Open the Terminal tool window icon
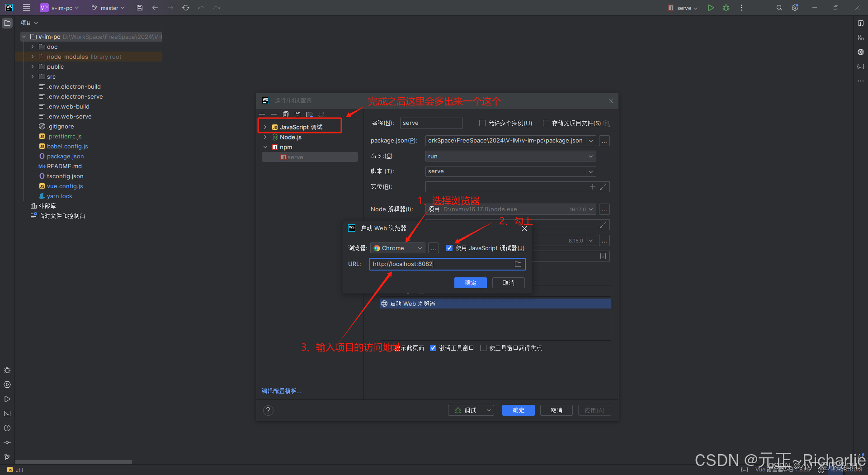Screen dimensions: 868x475 (x=7, y=413)
